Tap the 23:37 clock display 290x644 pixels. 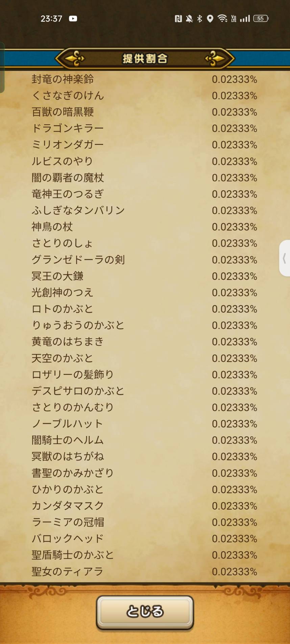coord(51,19)
